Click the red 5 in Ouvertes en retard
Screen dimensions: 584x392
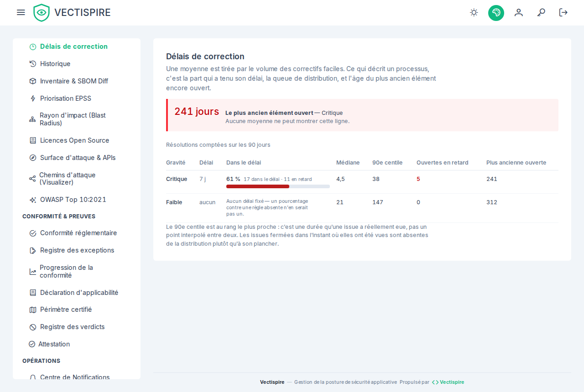point(418,179)
